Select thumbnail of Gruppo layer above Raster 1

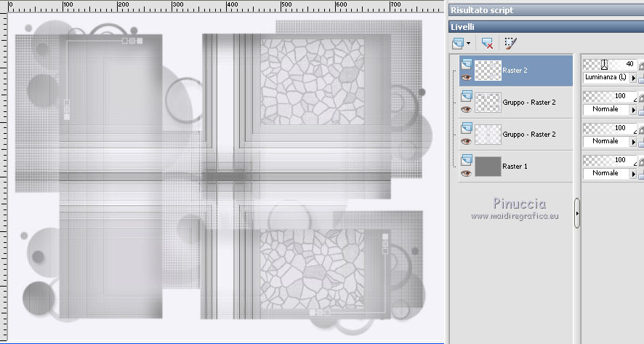488,135
